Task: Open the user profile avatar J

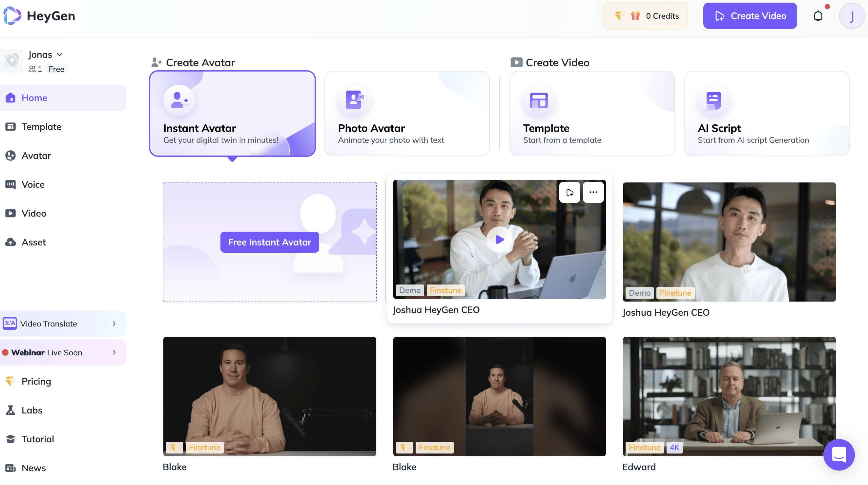Action: pos(852,16)
